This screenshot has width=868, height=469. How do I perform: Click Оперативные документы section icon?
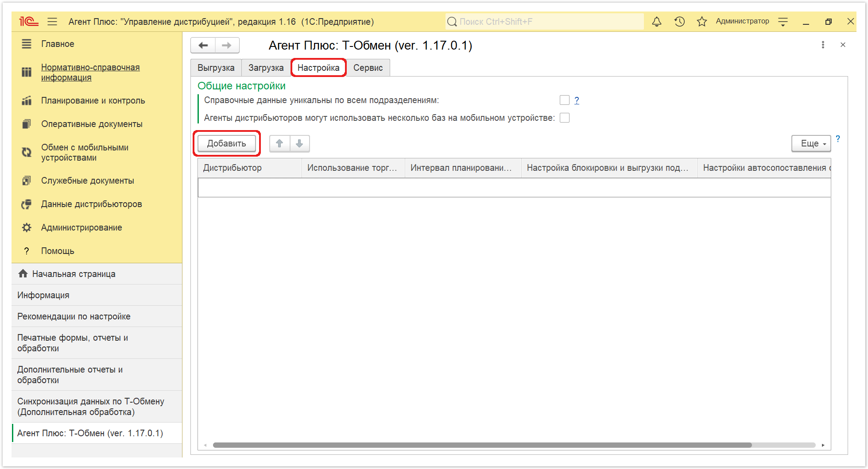point(27,124)
